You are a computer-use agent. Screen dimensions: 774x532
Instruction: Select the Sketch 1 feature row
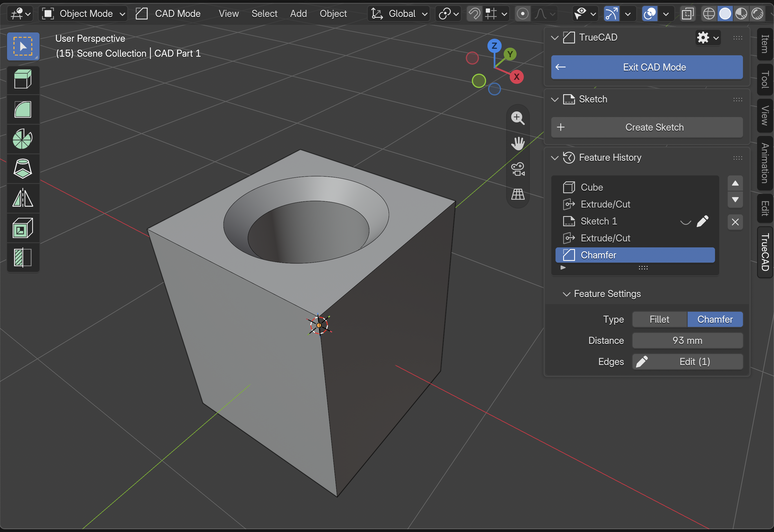tap(635, 221)
